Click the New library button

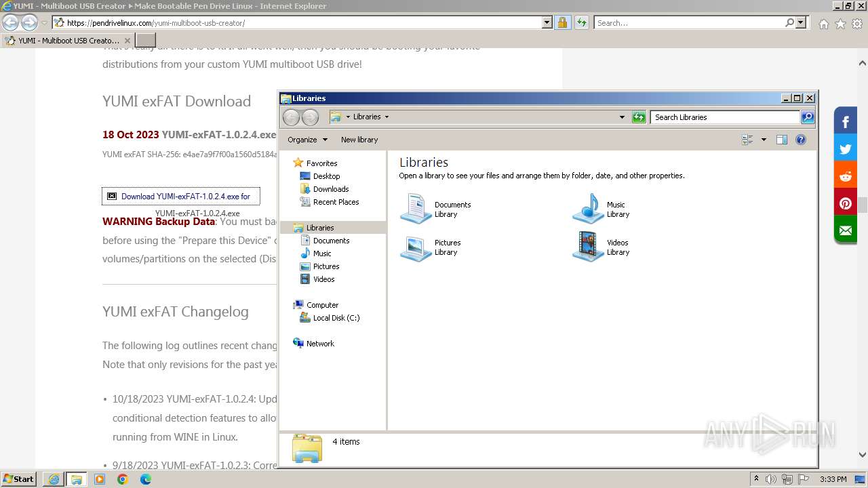[x=359, y=140]
